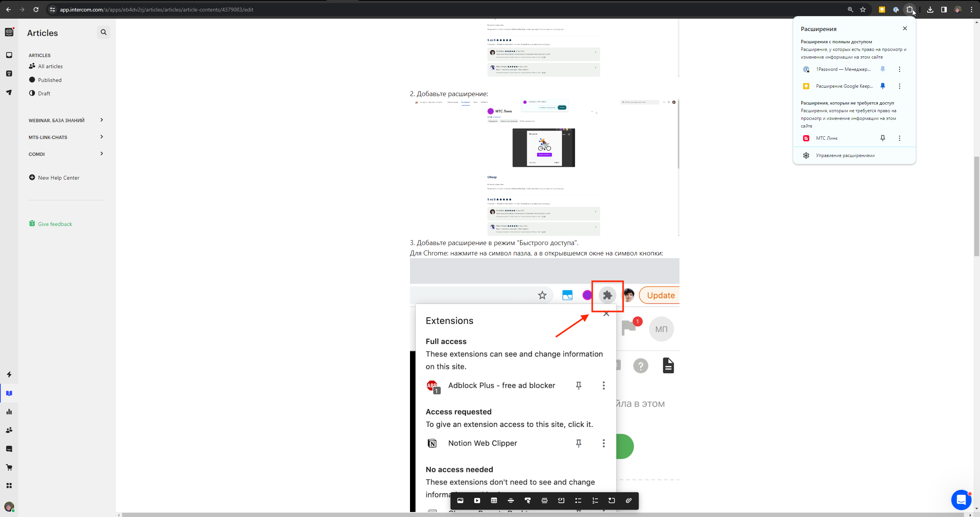Open the Messenger chat bubble icon in left rail

pos(9,449)
